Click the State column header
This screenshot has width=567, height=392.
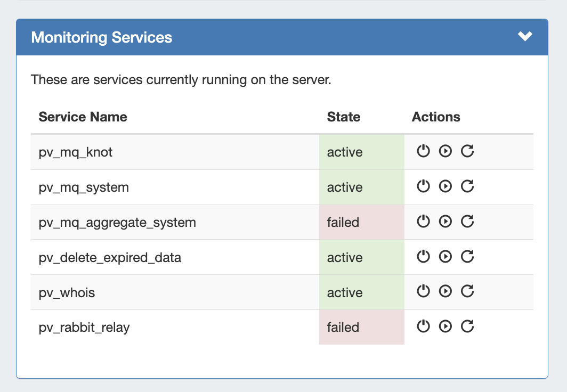(x=343, y=117)
